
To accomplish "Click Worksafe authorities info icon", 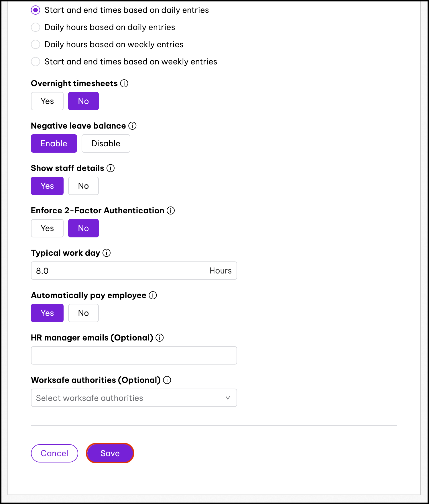I will (167, 380).
